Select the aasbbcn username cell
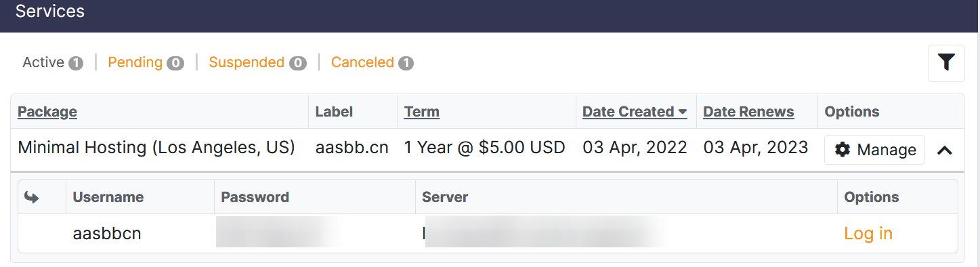 [x=107, y=234]
